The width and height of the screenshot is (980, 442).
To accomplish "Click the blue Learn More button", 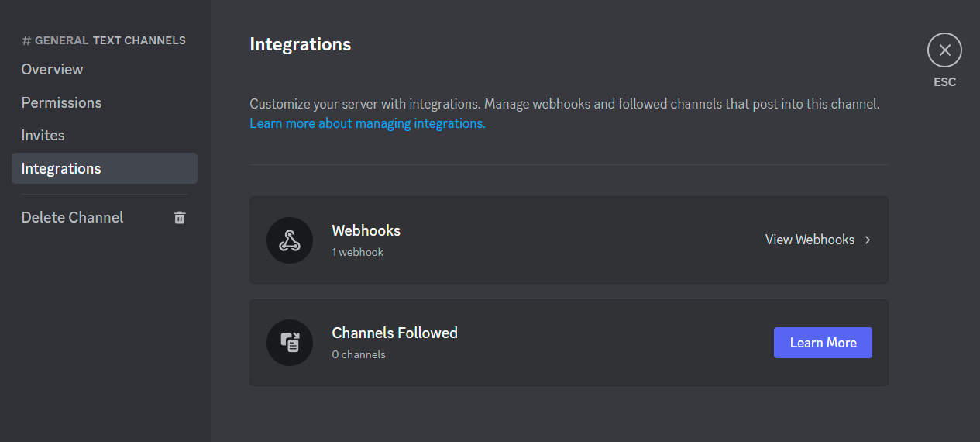I will tap(823, 343).
